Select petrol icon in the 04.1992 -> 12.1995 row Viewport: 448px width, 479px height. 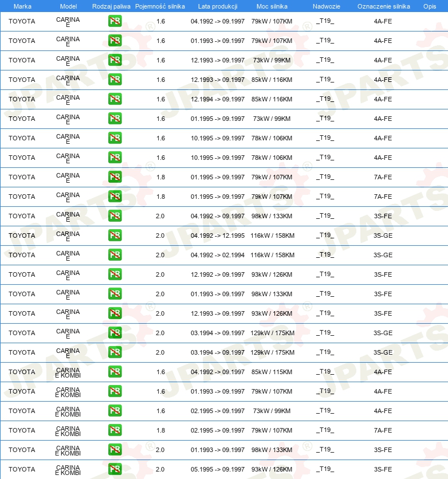[115, 235]
